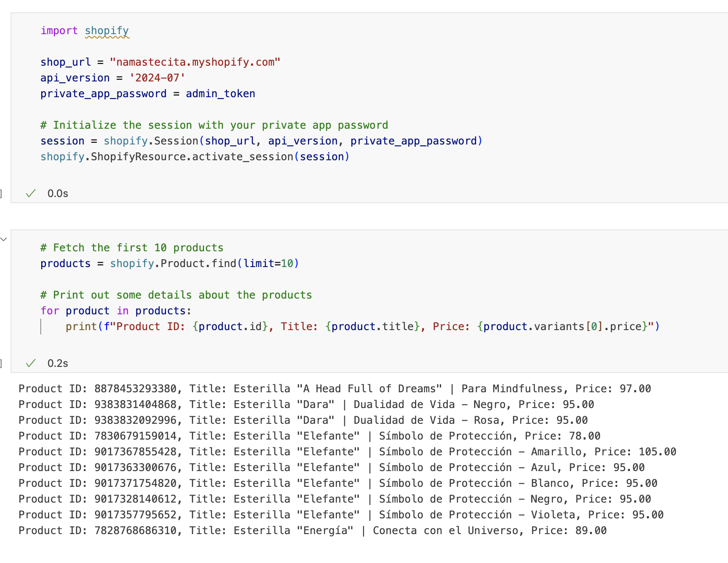
Task: Collapse the second cell with chevron
Action: point(4,239)
